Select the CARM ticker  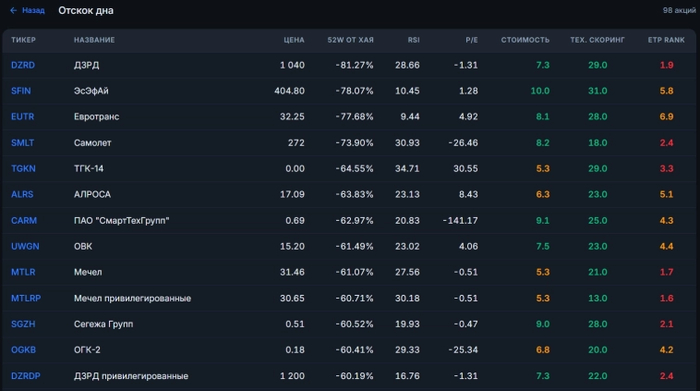point(24,220)
